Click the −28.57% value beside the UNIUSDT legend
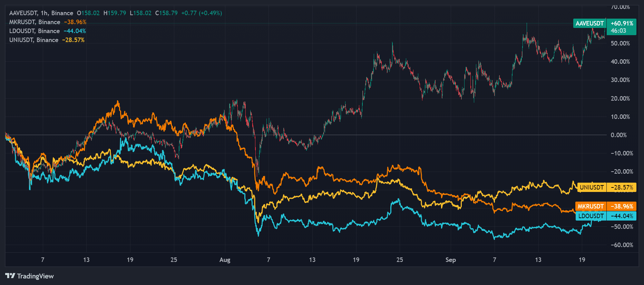 pyautogui.click(x=73, y=40)
